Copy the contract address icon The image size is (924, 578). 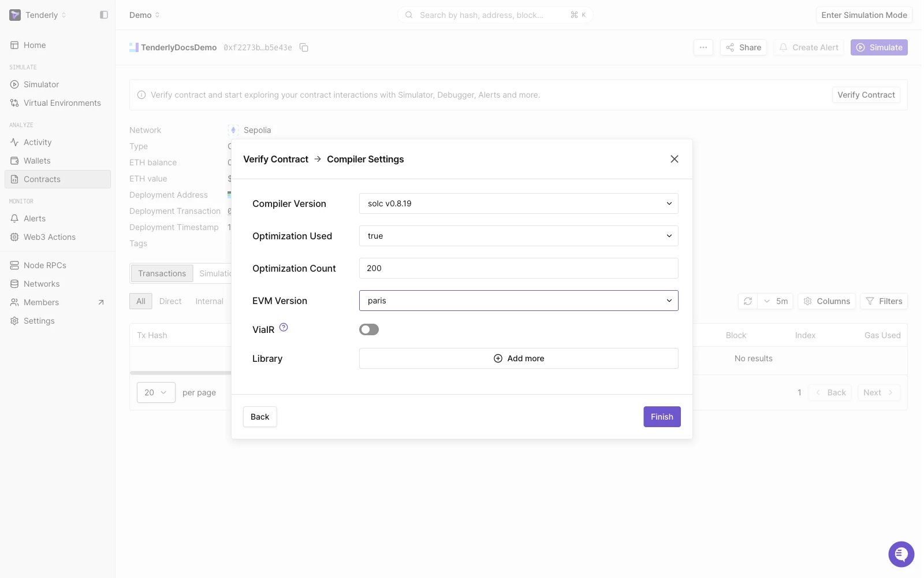(304, 47)
